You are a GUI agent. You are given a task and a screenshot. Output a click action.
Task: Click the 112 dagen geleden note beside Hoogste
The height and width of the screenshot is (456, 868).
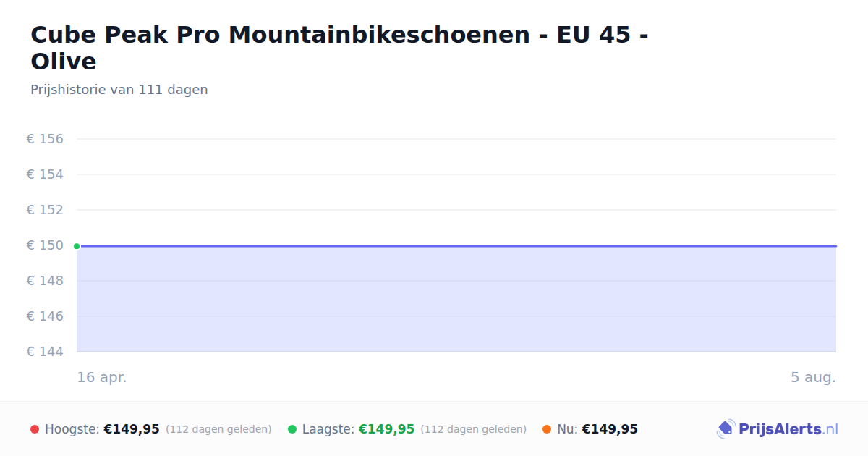click(x=218, y=429)
